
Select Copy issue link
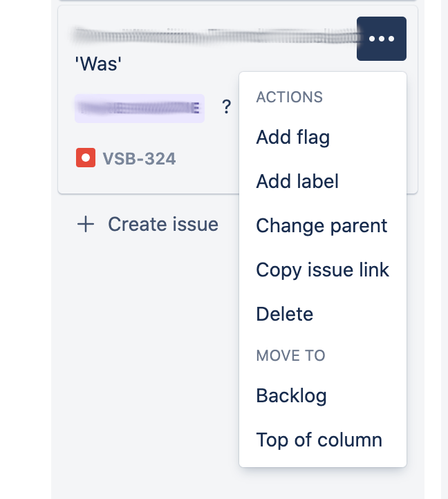[x=323, y=270]
